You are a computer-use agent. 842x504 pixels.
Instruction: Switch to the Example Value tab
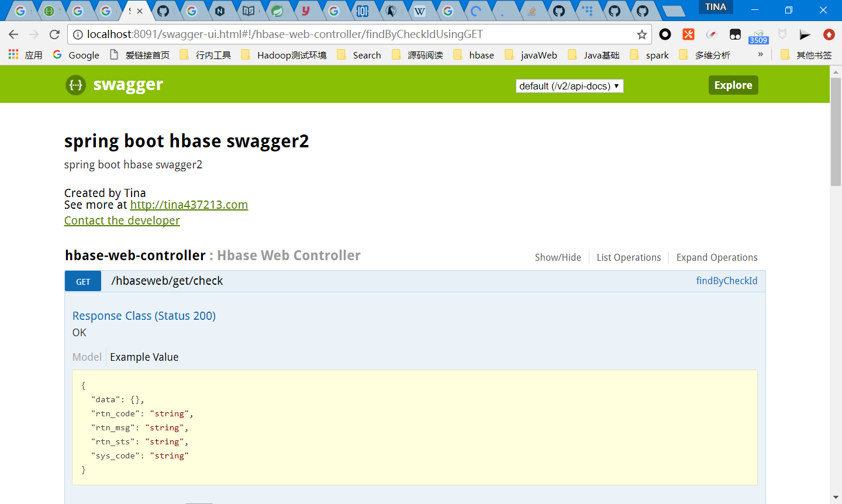tap(144, 357)
